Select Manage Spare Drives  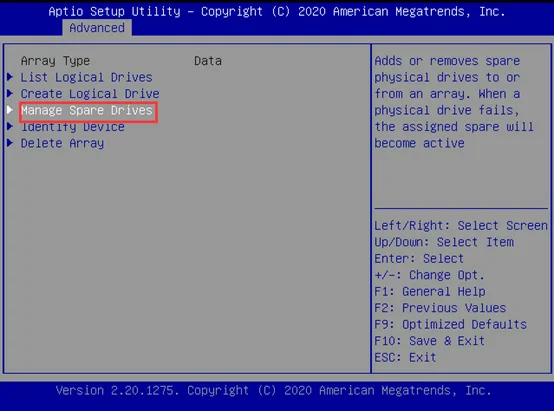(x=87, y=110)
